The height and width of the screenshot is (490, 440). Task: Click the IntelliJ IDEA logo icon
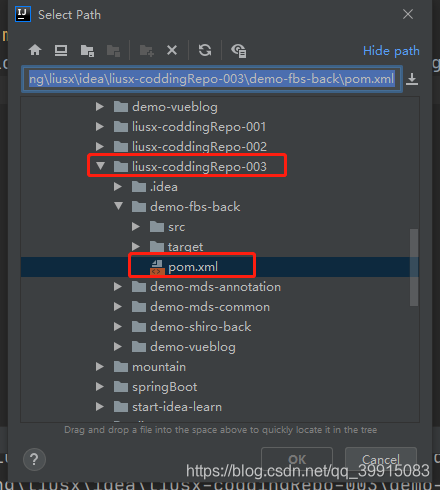click(x=23, y=14)
